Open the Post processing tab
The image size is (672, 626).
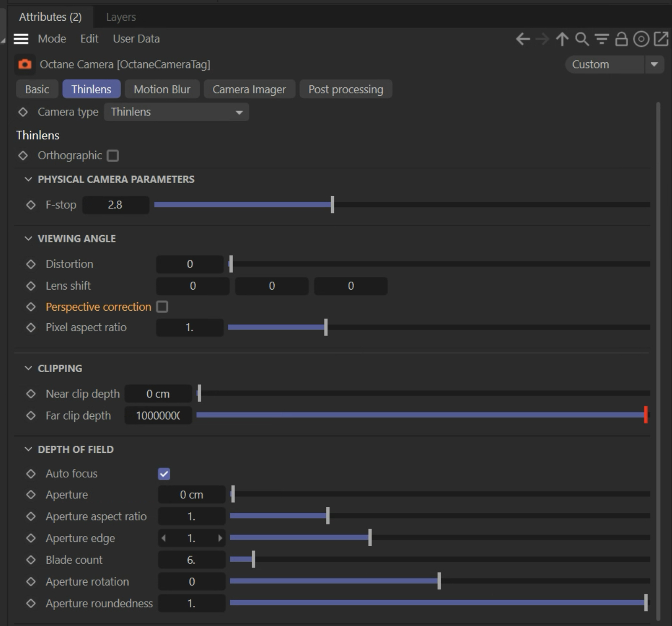coord(346,89)
